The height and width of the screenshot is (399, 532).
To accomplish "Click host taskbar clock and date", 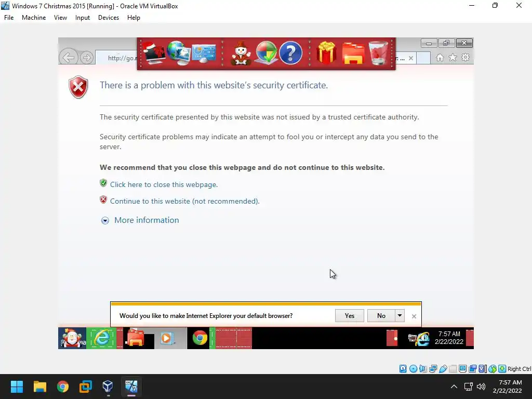I will (507, 387).
